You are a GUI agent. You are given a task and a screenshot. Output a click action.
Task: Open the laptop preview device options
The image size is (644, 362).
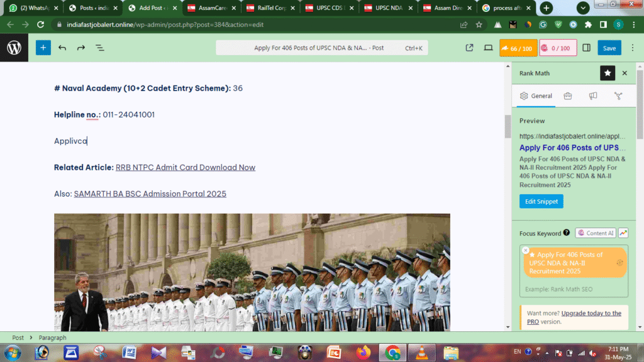[x=488, y=48]
